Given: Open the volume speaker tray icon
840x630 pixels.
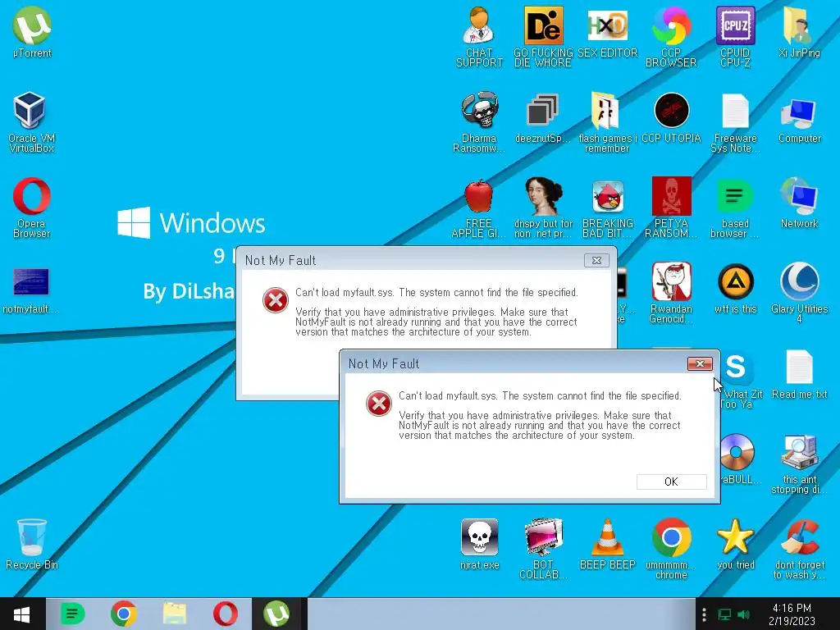Looking at the screenshot, I should [x=743, y=614].
